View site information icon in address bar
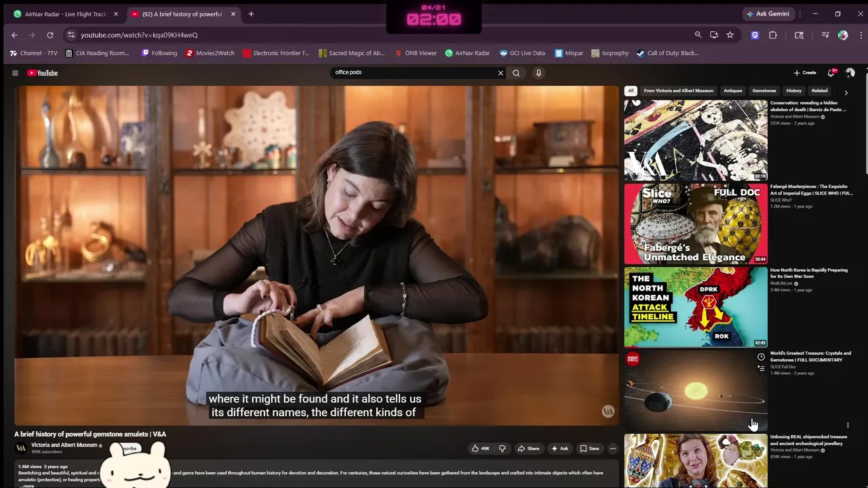Viewport: 868px width, 488px height. point(71,35)
